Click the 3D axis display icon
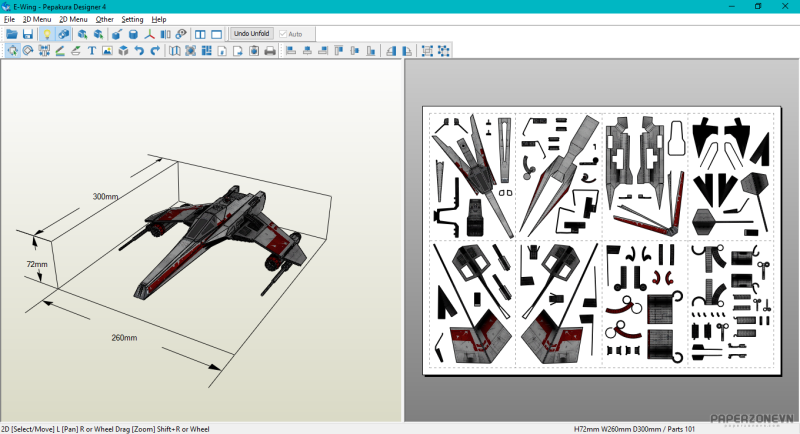The width and height of the screenshot is (800, 434). pyautogui.click(x=149, y=34)
